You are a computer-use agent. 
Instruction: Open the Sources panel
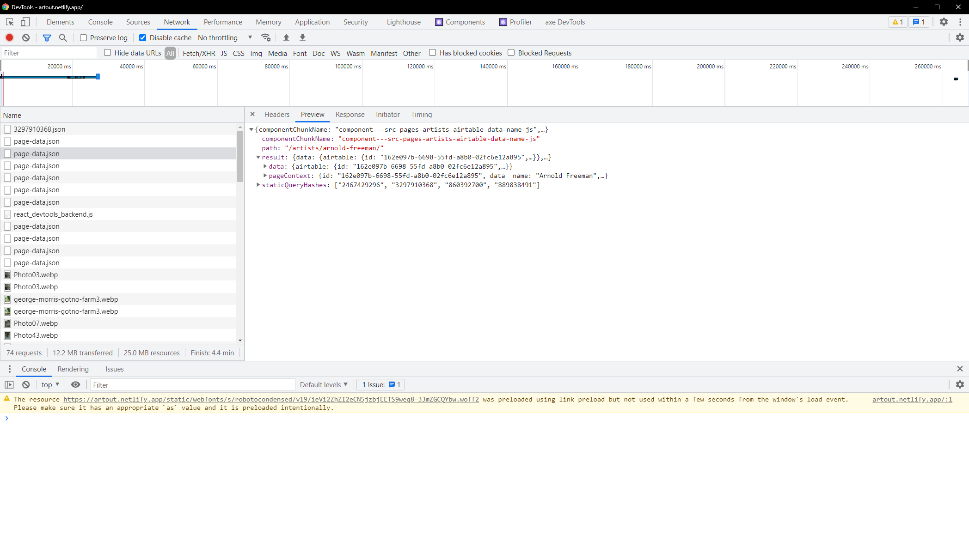click(x=138, y=22)
